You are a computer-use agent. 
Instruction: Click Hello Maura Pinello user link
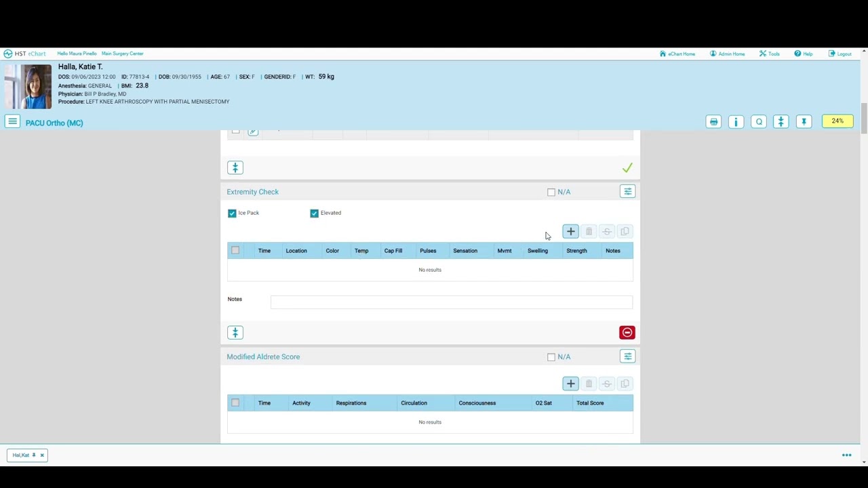77,54
